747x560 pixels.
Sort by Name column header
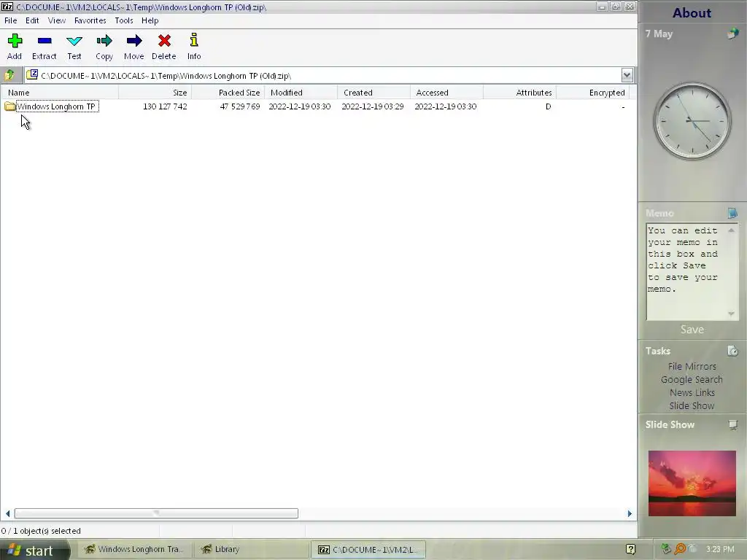pos(60,93)
